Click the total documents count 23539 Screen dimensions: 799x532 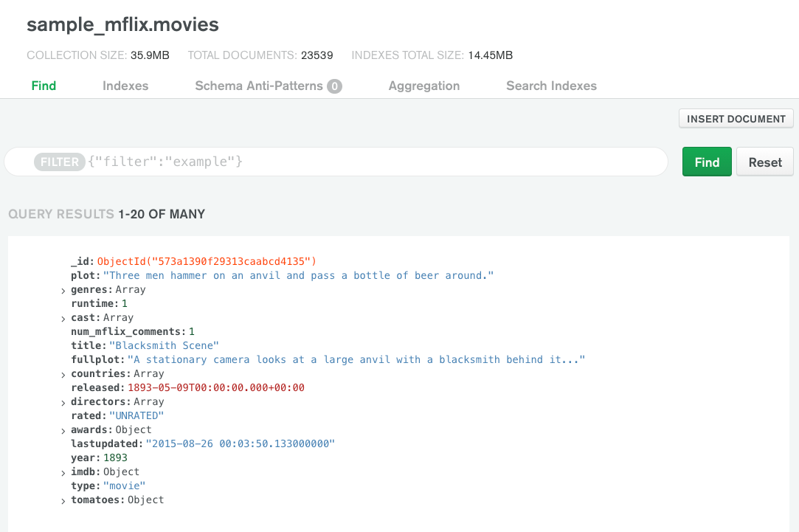pos(317,55)
